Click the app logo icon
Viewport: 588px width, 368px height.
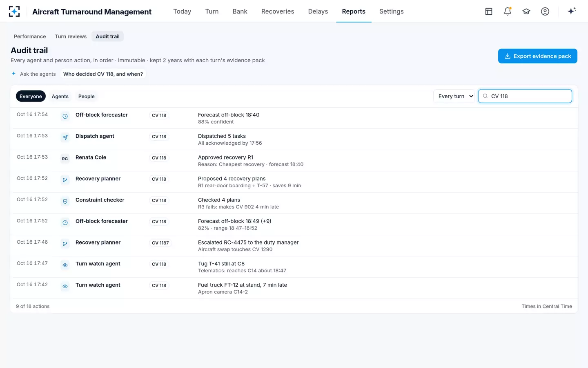pyautogui.click(x=14, y=11)
